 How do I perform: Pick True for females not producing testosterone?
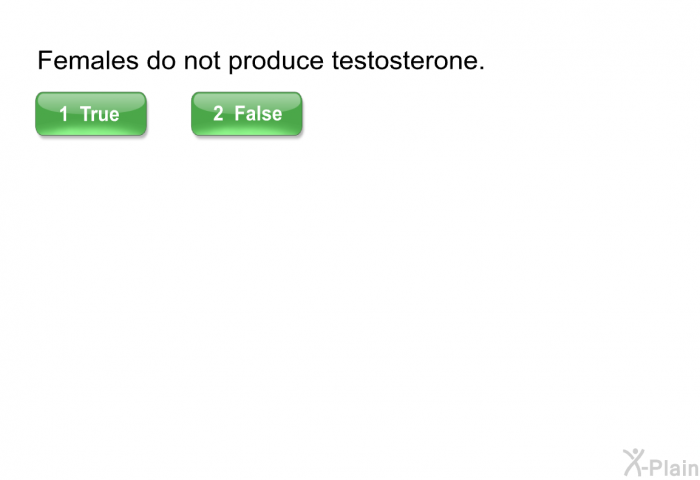pos(91,114)
